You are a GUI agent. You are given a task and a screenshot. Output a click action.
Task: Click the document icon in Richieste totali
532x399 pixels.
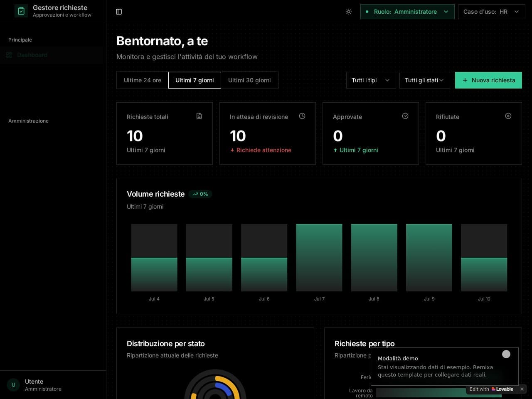pyautogui.click(x=199, y=116)
